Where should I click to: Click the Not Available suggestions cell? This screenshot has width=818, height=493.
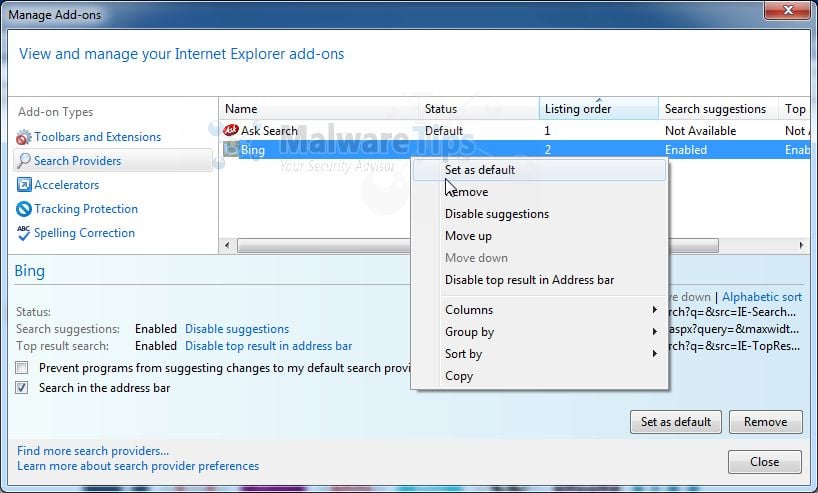pos(700,131)
